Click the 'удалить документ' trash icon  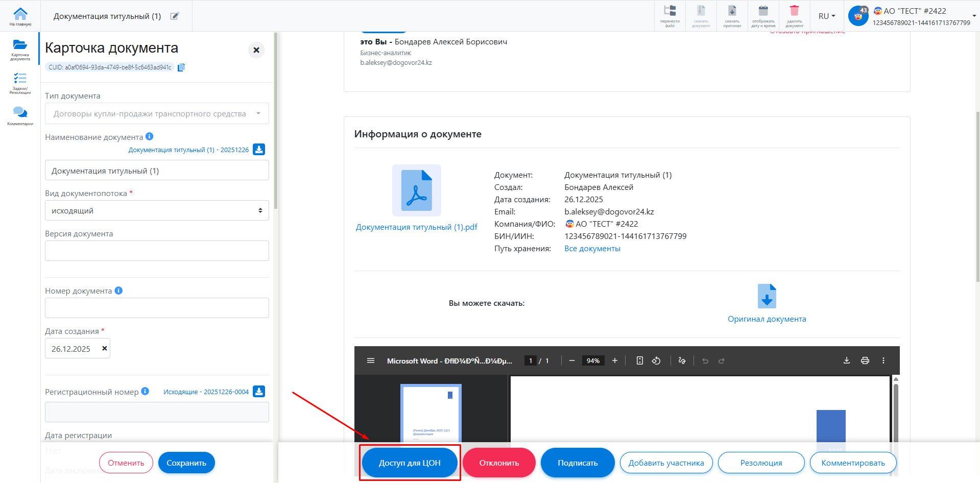[x=794, y=15]
